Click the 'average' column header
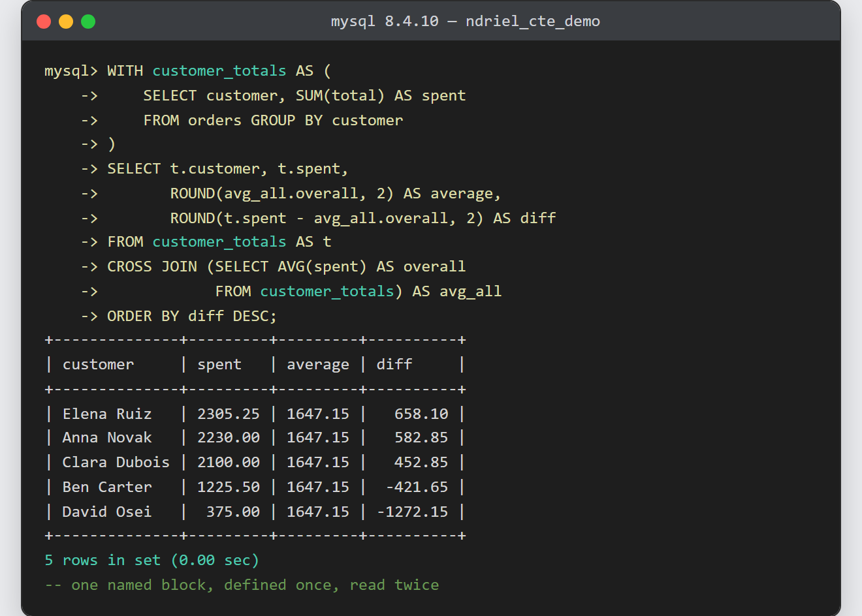This screenshot has width=862, height=616. pyautogui.click(x=318, y=364)
